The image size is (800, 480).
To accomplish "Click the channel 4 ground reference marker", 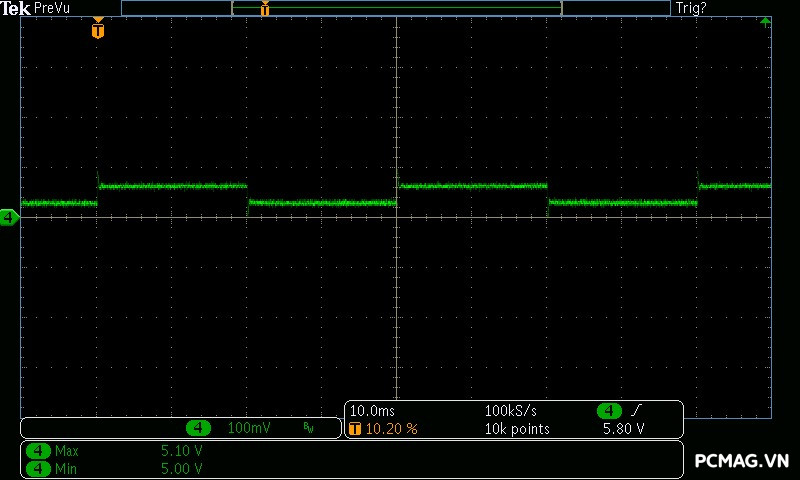I will tap(9, 217).
